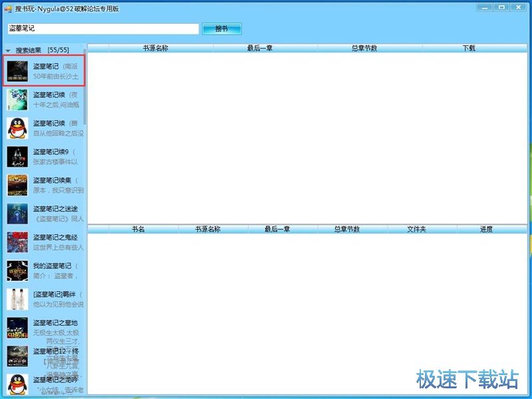Click the 我的盗墓笔记 title
Image resolution: width=532 pixels, height=399 pixels.
click(x=53, y=266)
